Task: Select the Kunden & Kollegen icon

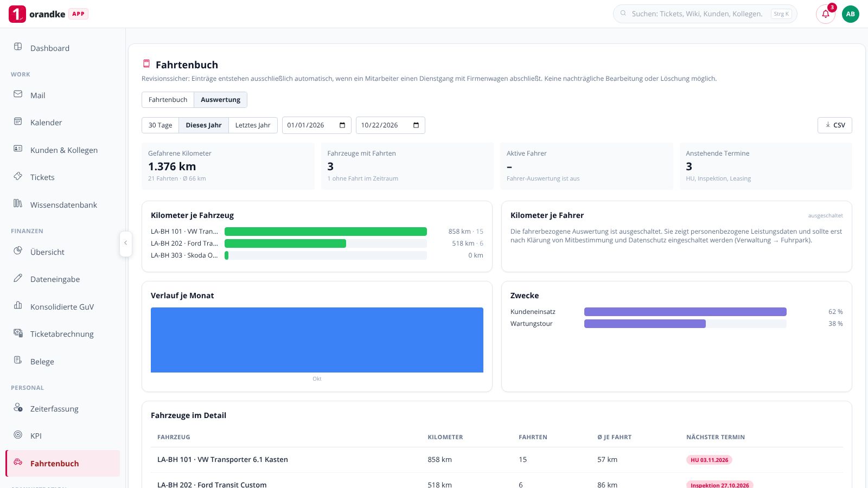Action: pos(18,149)
